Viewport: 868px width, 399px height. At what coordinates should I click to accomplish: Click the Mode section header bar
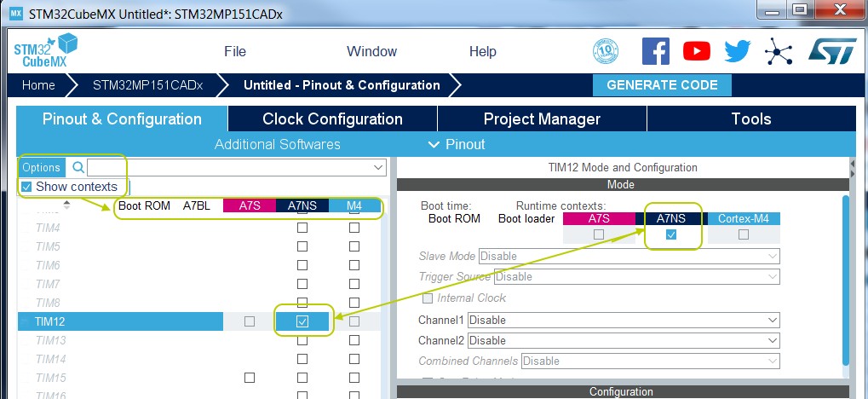pyautogui.click(x=621, y=184)
